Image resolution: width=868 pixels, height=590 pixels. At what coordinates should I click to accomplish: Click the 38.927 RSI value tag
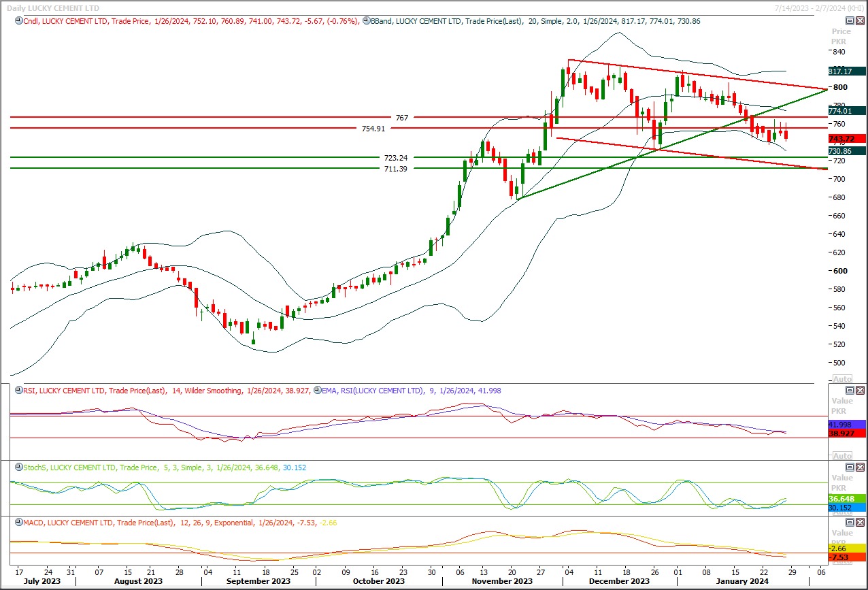coord(847,433)
